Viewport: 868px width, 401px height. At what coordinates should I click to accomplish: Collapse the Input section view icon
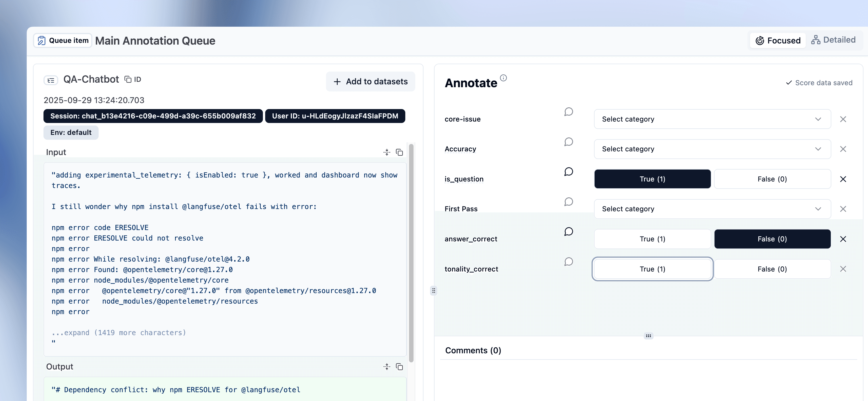[x=387, y=153]
